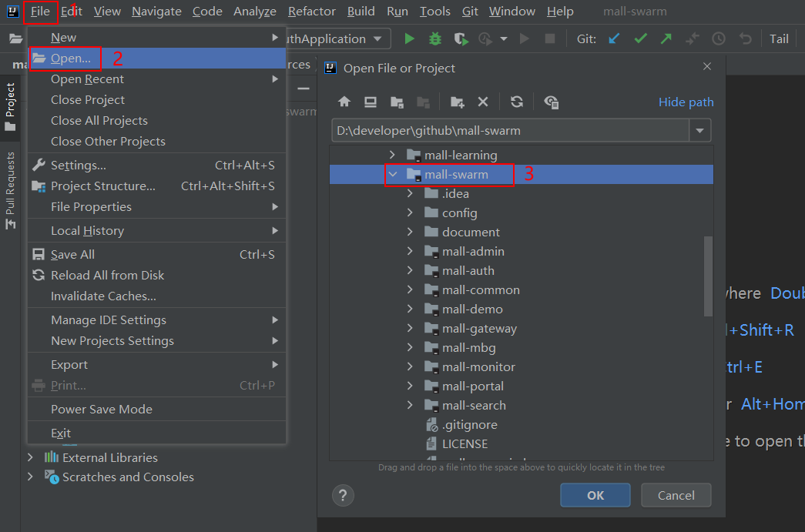This screenshot has height=532, width=805.
Task: Open the File menu
Action: tap(40, 12)
